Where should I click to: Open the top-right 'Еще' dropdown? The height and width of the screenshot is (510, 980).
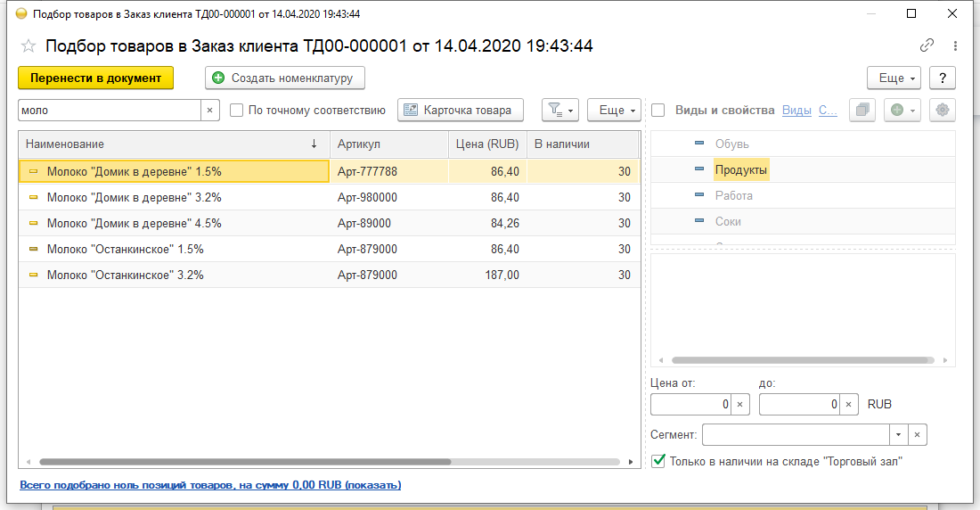click(894, 78)
